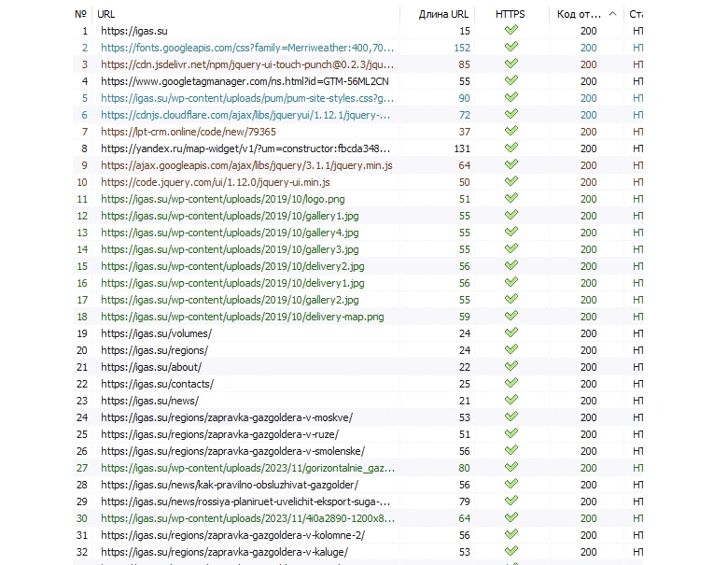Viewport: 728px width, 565px height.
Task: Select row number 27 cell
Action: coord(82,469)
